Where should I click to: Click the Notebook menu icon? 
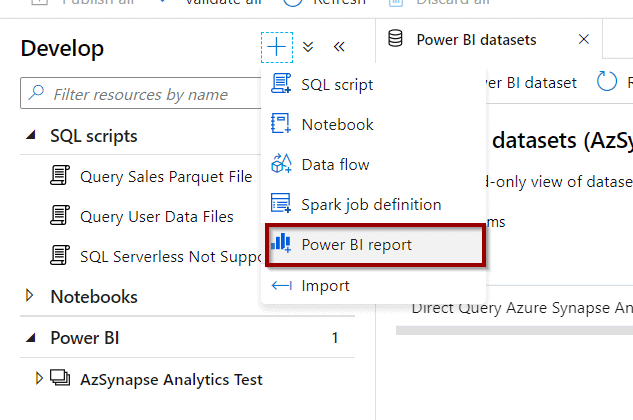(281, 123)
